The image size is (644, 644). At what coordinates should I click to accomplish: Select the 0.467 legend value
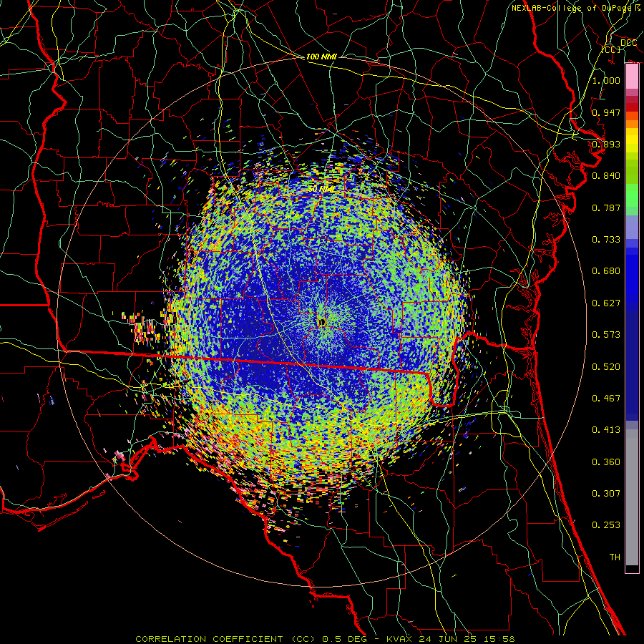tap(606, 399)
